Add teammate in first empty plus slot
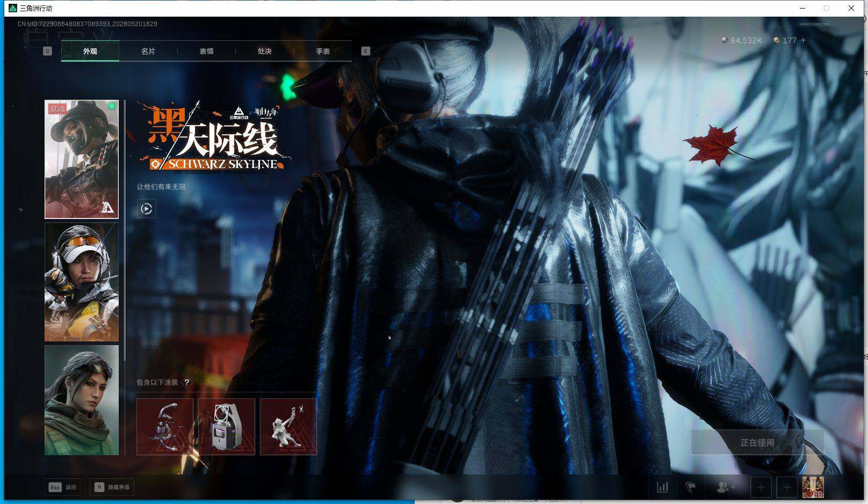Screen dimensions: 868x504 point(761,487)
